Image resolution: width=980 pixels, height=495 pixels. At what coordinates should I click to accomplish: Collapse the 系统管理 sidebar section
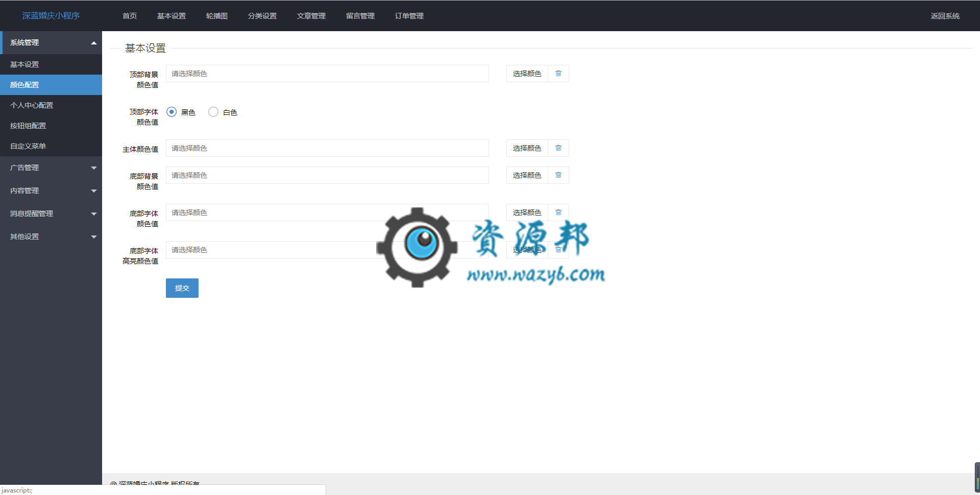coord(51,42)
